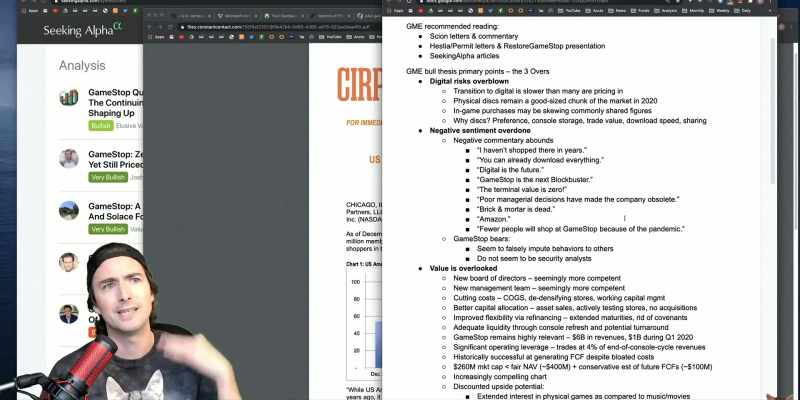
Task: Open the 'GameStop Qu...' article headline
Action: click(115, 103)
